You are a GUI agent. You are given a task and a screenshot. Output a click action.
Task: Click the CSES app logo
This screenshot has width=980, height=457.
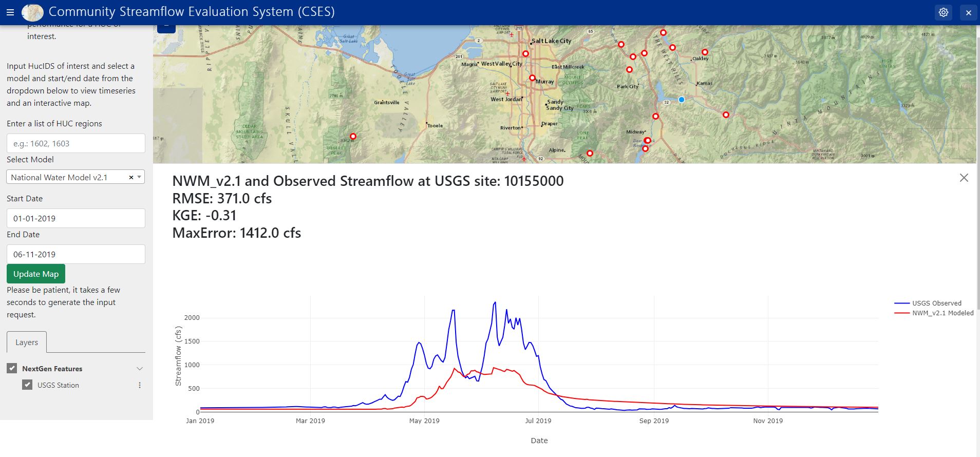(33, 12)
